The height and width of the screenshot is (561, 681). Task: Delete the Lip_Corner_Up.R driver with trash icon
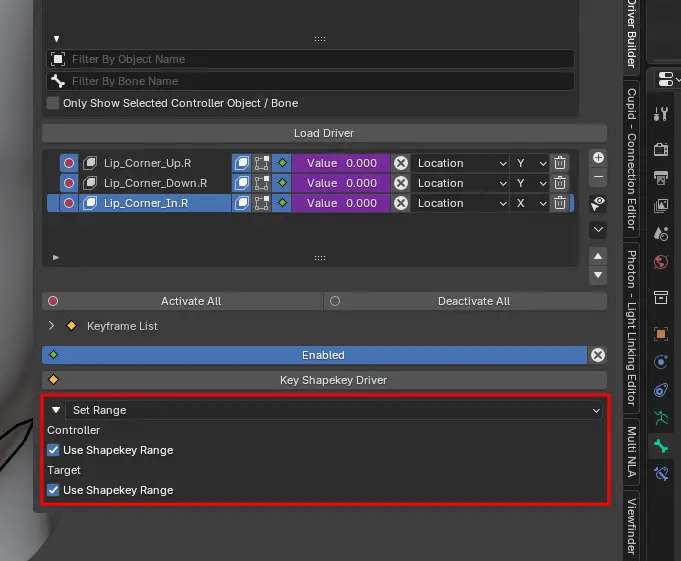560,163
